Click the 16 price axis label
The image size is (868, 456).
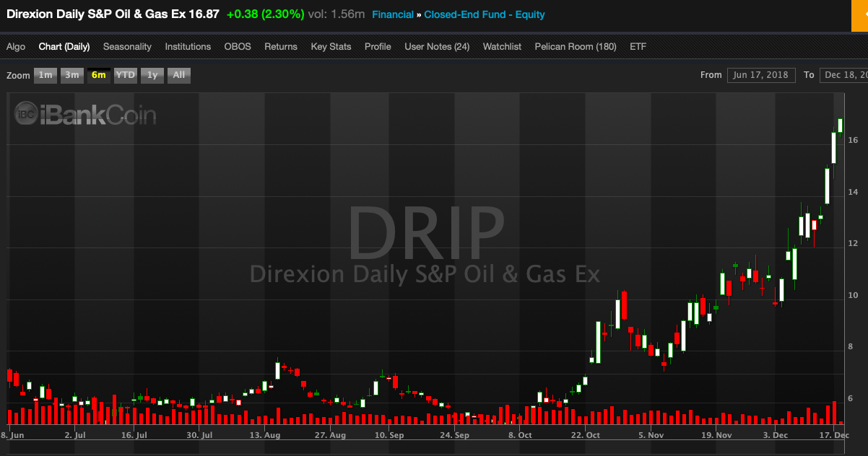click(x=853, y=140)
